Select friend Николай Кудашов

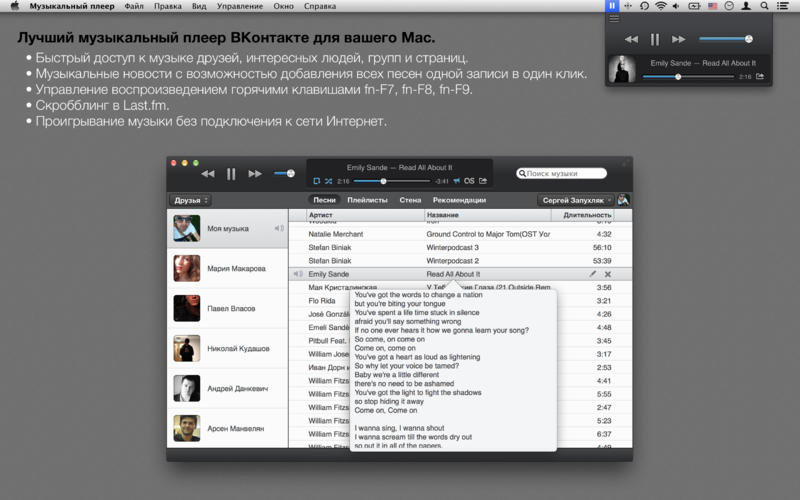point(228,348)
